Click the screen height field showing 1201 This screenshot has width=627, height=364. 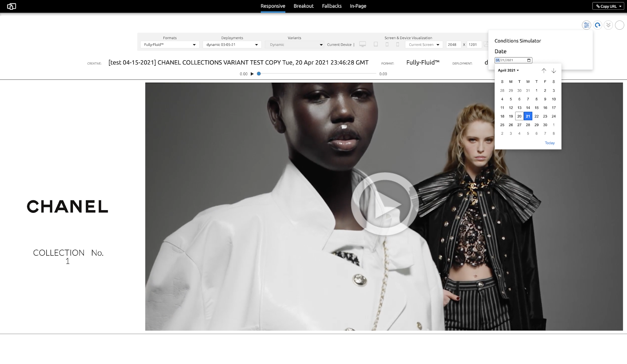pos(474,45)
